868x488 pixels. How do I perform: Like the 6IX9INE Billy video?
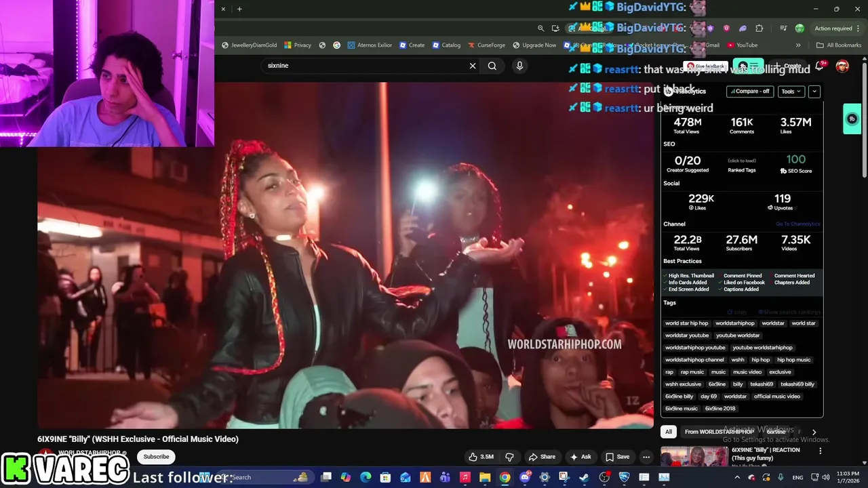(x=481, y=457)
